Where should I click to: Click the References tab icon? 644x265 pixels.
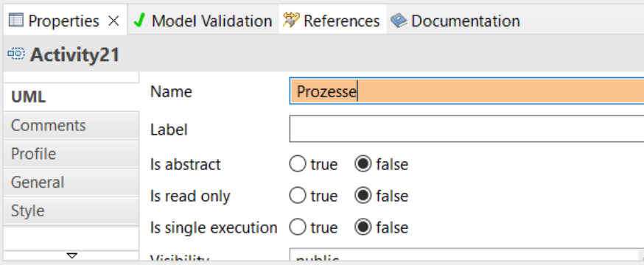point(291,20)
